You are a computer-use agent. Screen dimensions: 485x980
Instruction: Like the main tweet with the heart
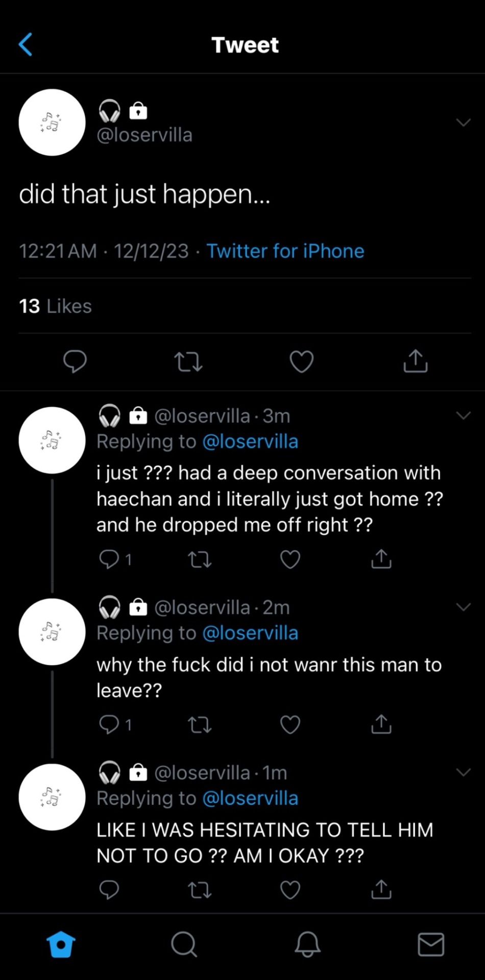point(302,361)
